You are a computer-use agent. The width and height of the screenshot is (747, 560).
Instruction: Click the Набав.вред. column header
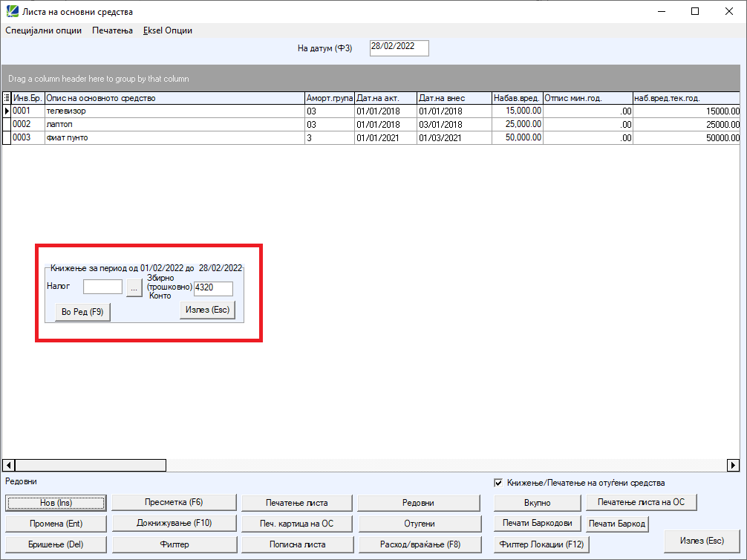pos(518,98)
